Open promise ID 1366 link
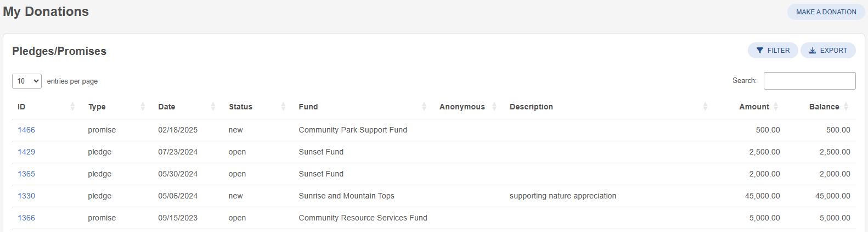This screenshot has width=868, height=232. [x=26, y=218]
